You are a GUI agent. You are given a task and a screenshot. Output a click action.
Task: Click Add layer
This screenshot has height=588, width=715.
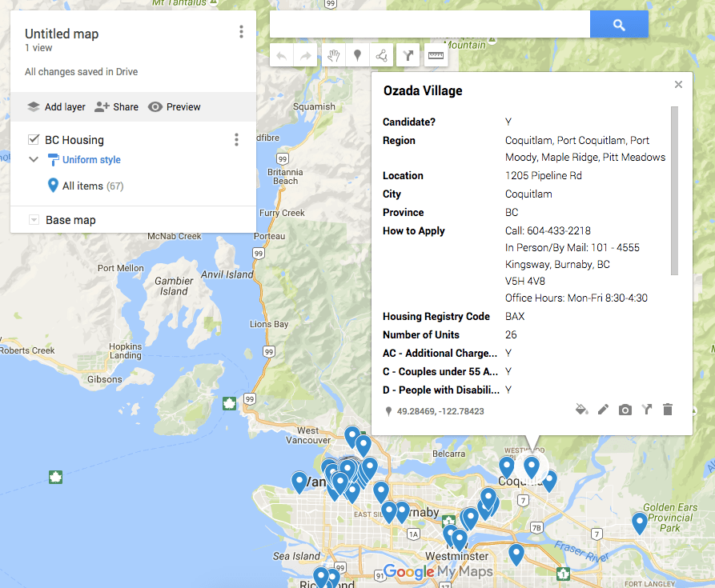click(x=57, y=107)
